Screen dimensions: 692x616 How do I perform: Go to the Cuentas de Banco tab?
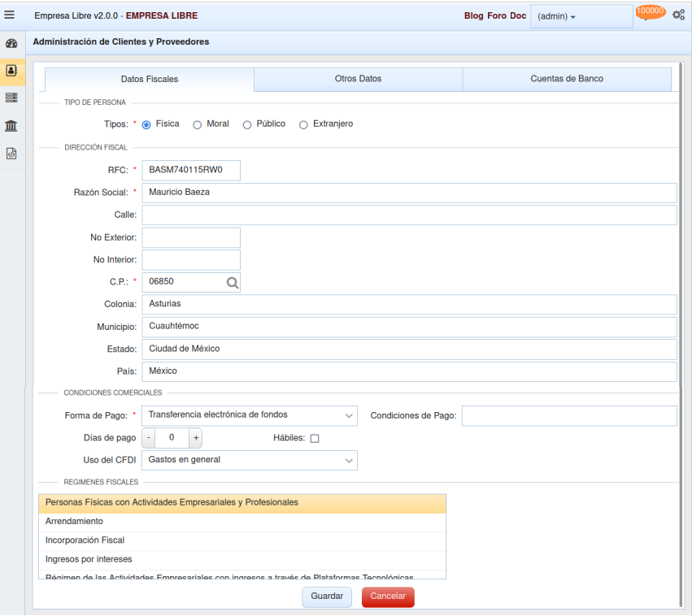567,79
